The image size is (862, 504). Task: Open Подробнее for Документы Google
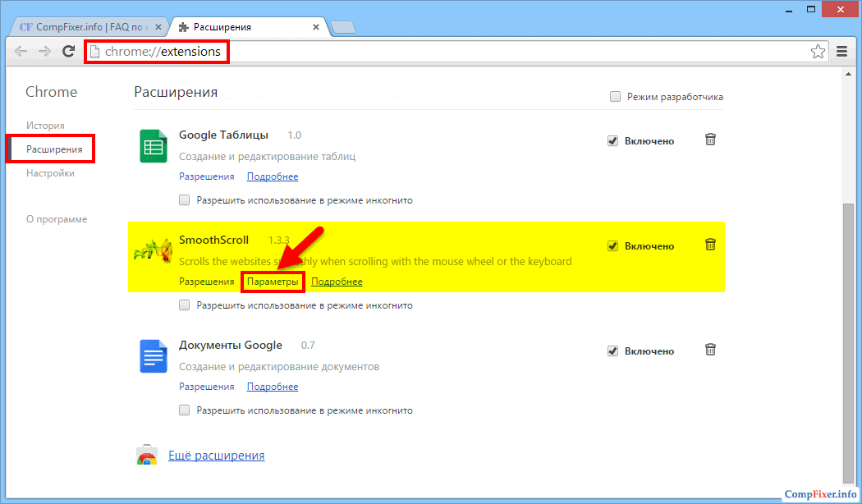(x=273, y=387)
